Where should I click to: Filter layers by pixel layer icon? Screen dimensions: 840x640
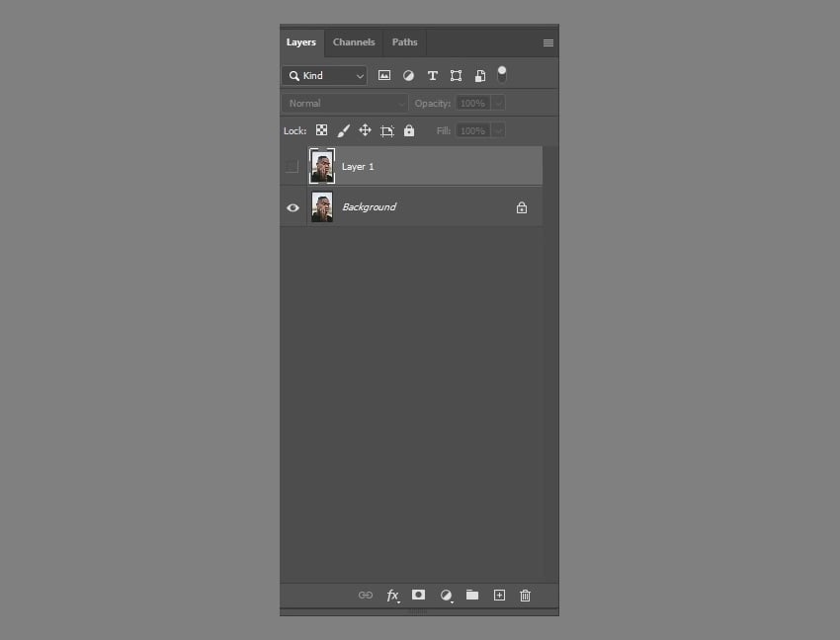(384, 76)
